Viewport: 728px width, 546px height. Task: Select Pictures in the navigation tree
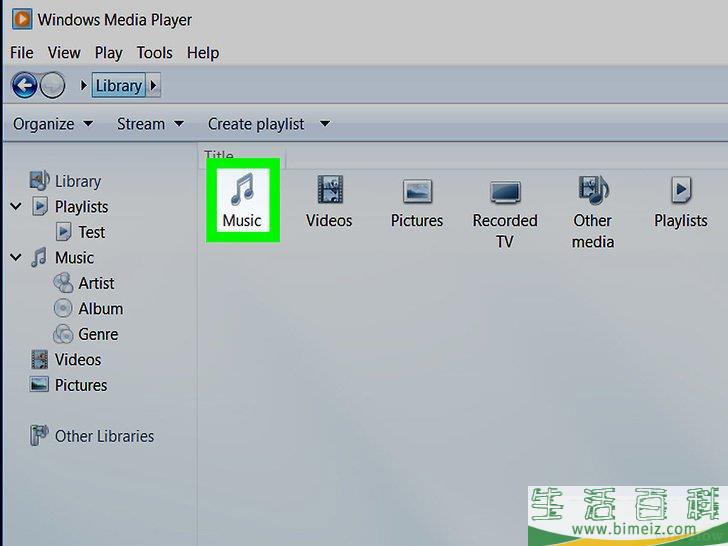(81, 385)
